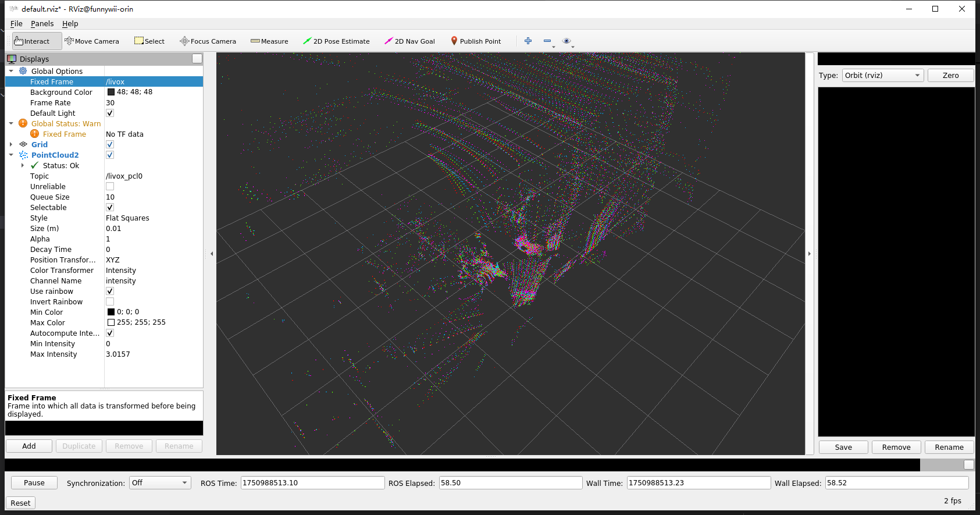
Task: Click the Zero view button
Action: pos(950,76)
